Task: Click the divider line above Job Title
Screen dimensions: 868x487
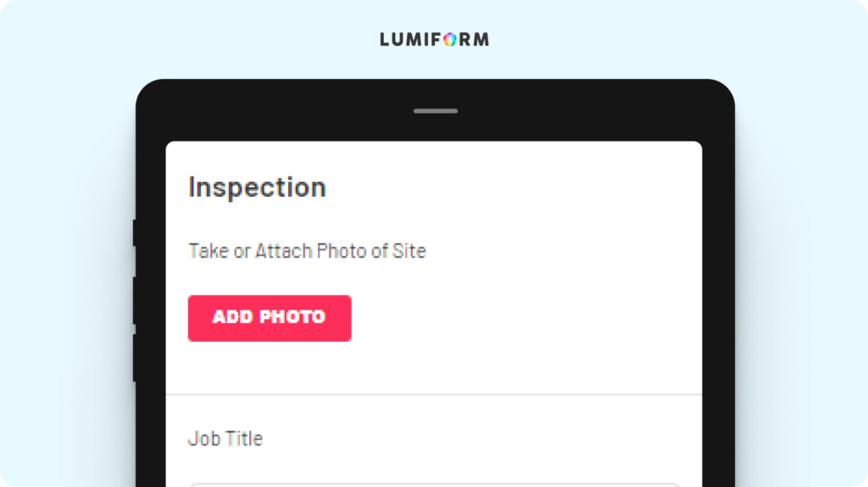Action: pos(434,395)
